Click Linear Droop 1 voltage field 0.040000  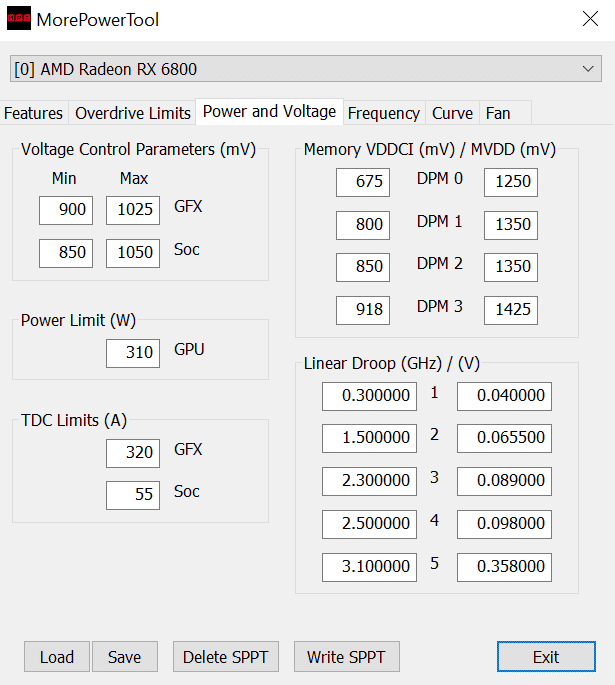(504, 396)
